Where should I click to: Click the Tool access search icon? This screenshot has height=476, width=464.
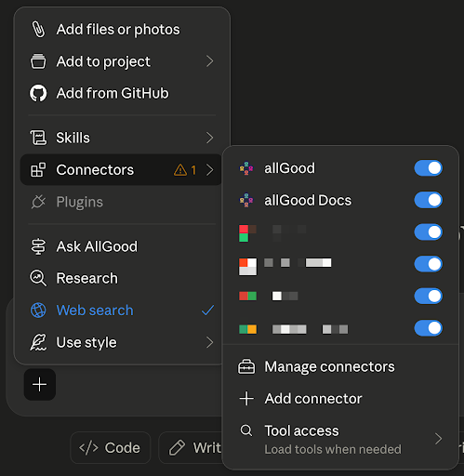[246, 430]
